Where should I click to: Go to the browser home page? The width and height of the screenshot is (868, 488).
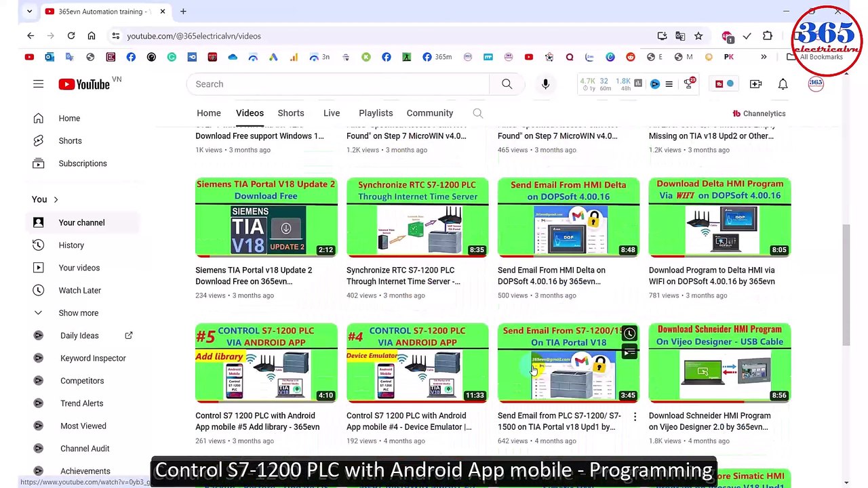click(x=92, y=36)
